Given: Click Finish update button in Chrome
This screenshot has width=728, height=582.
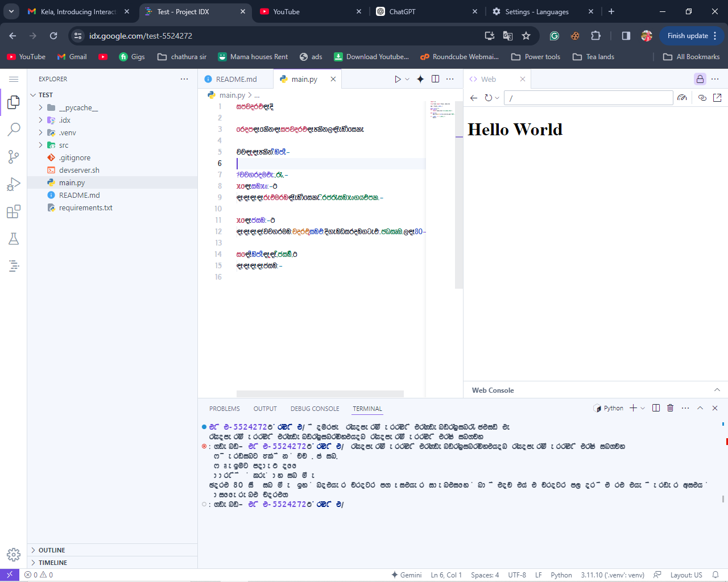Looking at the screenshot, I should pyautogui.click(x=688, y=36).
